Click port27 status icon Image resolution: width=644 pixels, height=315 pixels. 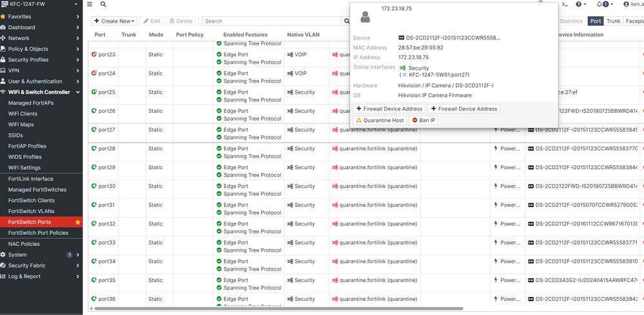click(x=94, y=130)
